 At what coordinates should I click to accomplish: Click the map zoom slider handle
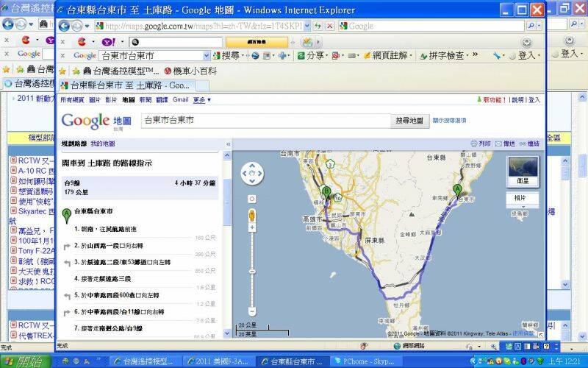coord(252,271)
